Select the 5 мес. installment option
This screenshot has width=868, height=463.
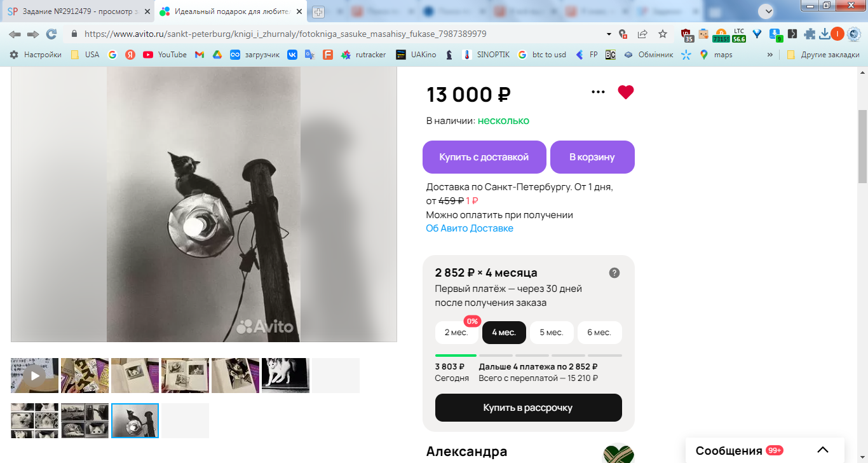(x=552, y=333)
